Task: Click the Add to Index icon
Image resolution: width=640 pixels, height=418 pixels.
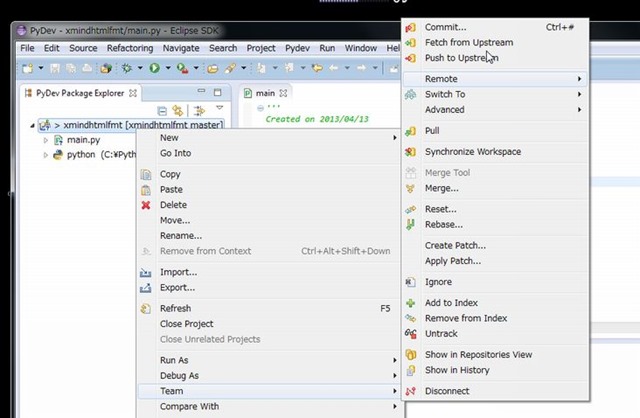Action: [x=411, y=303]
